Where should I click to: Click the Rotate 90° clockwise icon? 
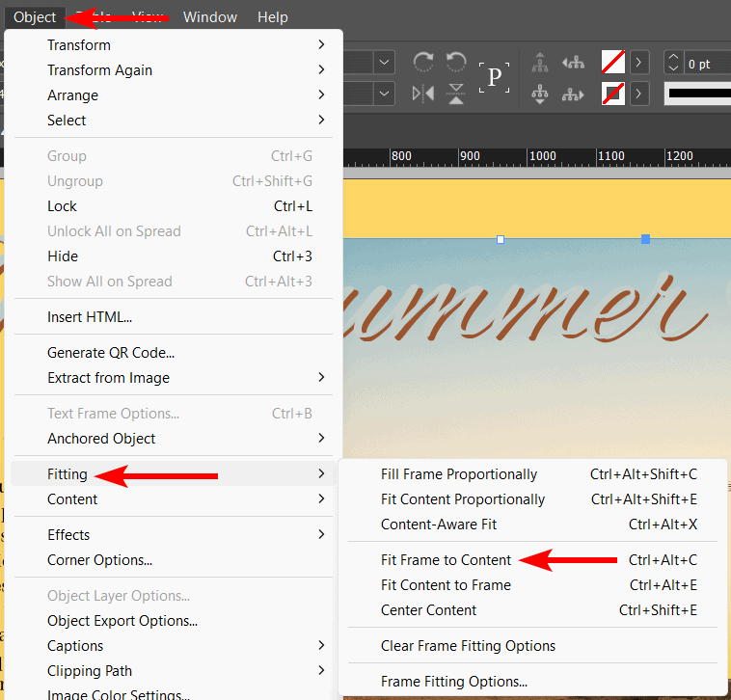point(422,64)
